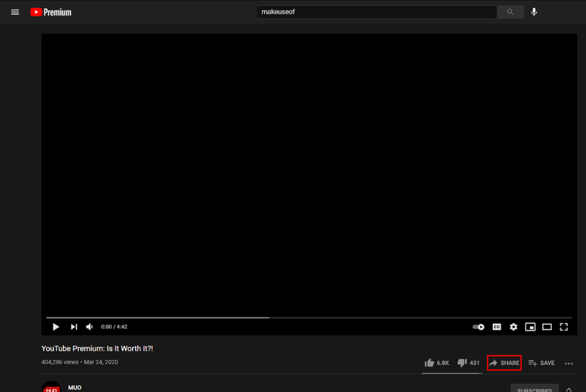
Task: Open the hamburger guide menu
Action: [x=15, y=12]
